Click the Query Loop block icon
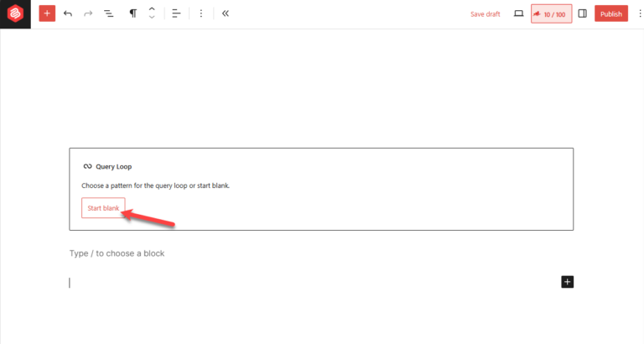Viewport: 644px width, 344px height. [x=87, y=166]
